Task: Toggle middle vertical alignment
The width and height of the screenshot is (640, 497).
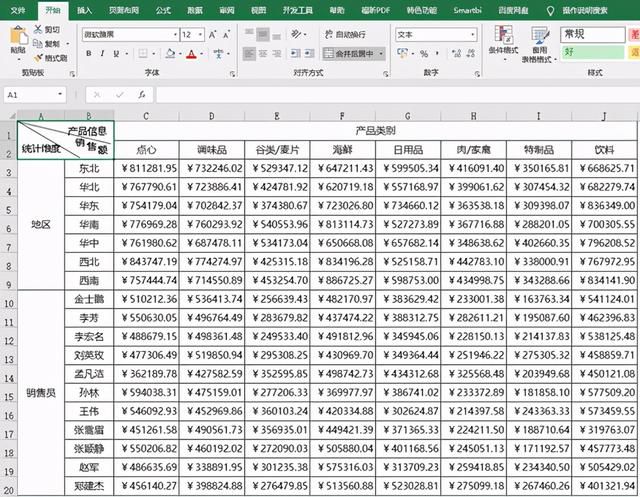Action: pyautogui.click(x=263, y=34)
